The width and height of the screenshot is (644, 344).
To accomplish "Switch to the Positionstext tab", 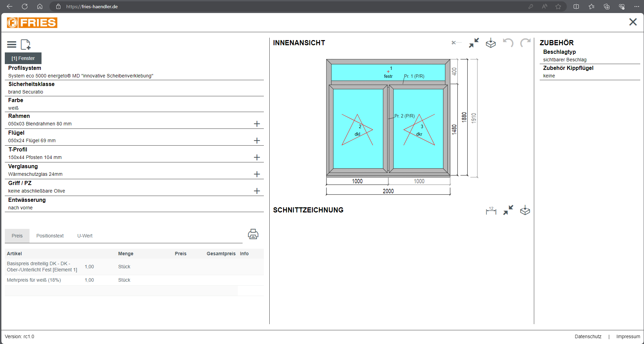I will tap(50, 236).
